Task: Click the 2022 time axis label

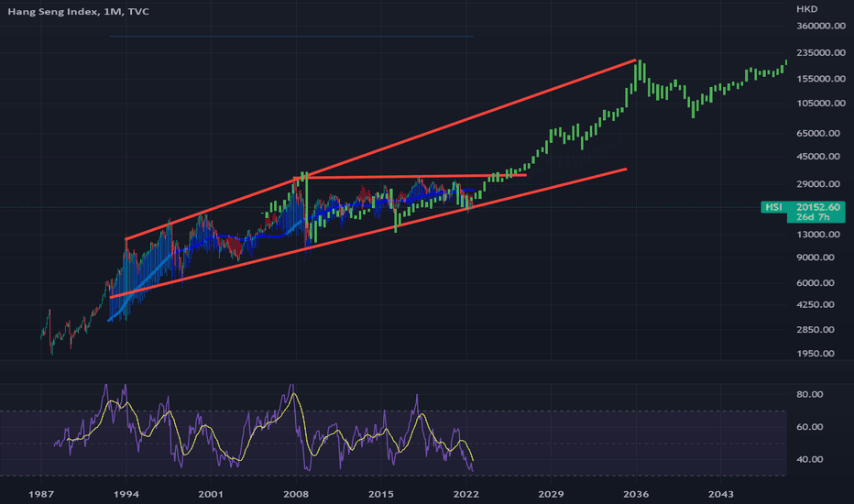Action: click(x=465, y=494)
